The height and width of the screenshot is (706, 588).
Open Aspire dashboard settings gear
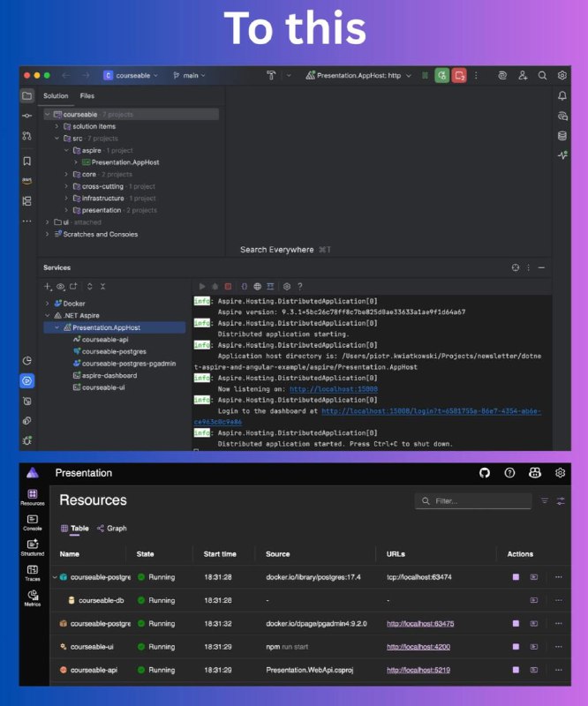click(x=560, y=473)
